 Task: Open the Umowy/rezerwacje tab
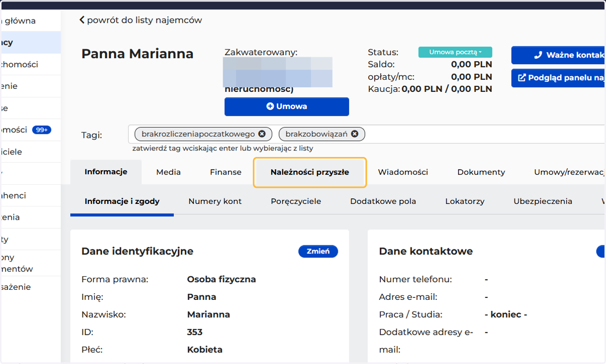[x=570, y=172]
